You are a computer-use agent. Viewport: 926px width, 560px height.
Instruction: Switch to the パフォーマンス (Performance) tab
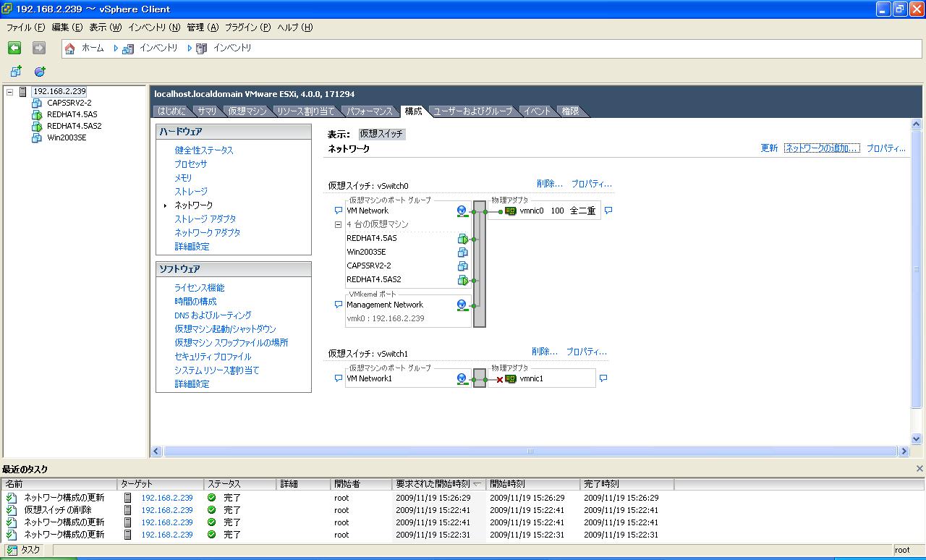(370, 111)
